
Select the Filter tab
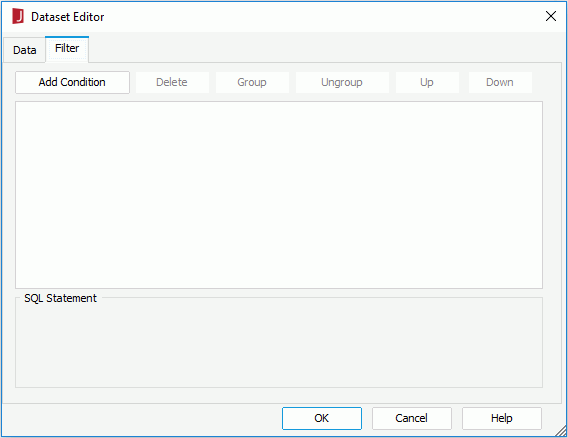[x=67, y=49]
